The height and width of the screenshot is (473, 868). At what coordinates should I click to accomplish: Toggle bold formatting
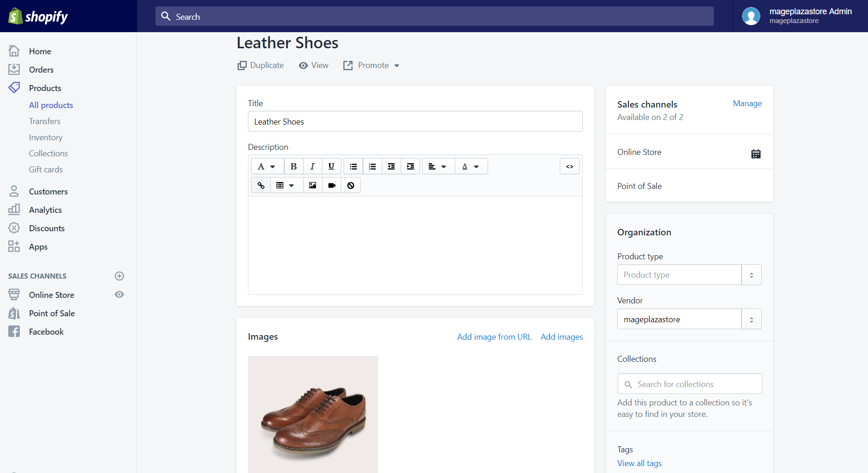coord(293,166)
